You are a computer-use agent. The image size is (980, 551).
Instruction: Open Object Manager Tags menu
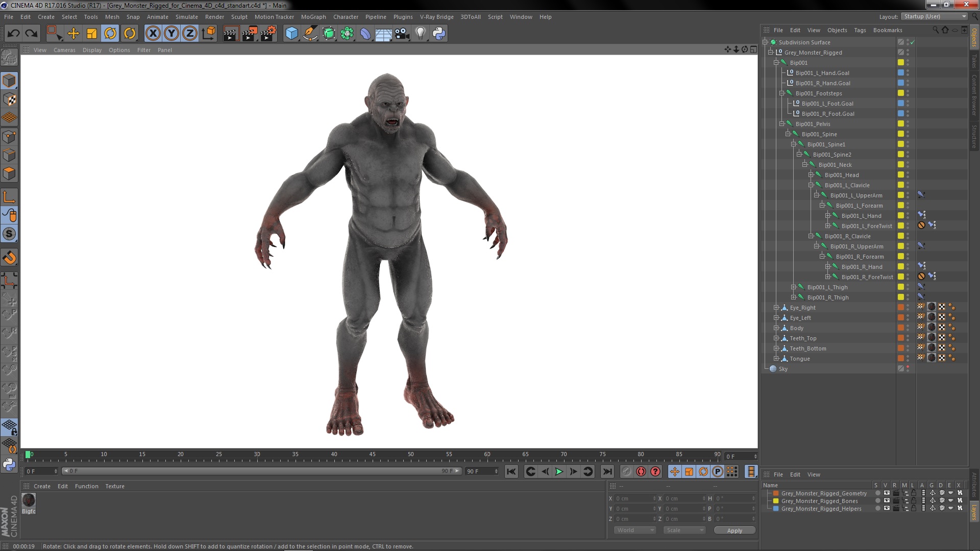[860, 30]
